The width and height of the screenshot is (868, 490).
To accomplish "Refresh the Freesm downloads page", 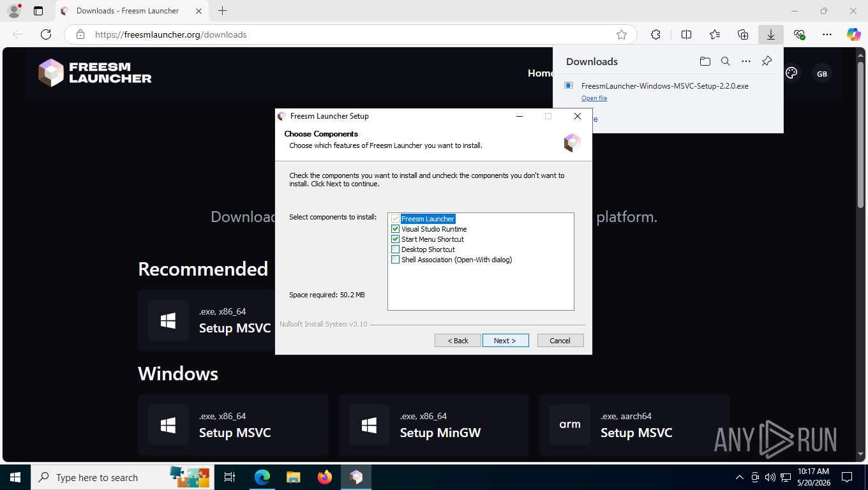I will click(46, 34).
